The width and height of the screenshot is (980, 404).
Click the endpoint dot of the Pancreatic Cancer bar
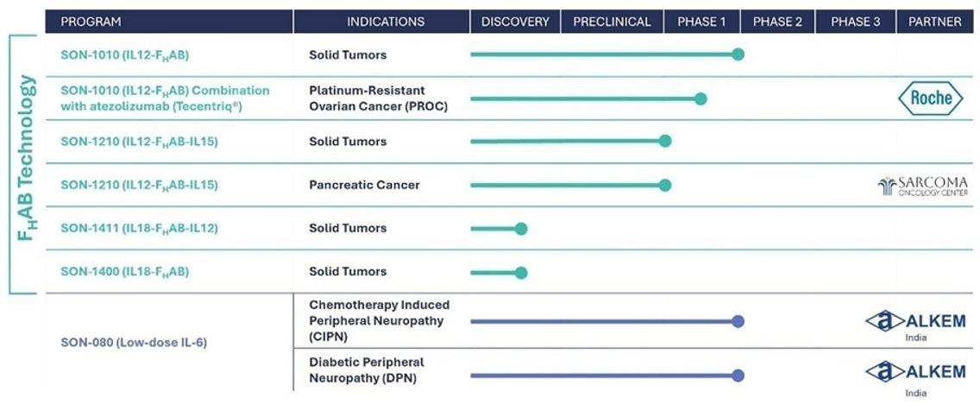tap(664, 185)
